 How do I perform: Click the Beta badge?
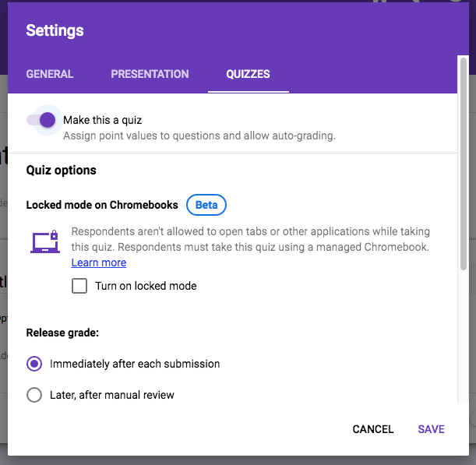pyautogui.click(x=206, y=205)
